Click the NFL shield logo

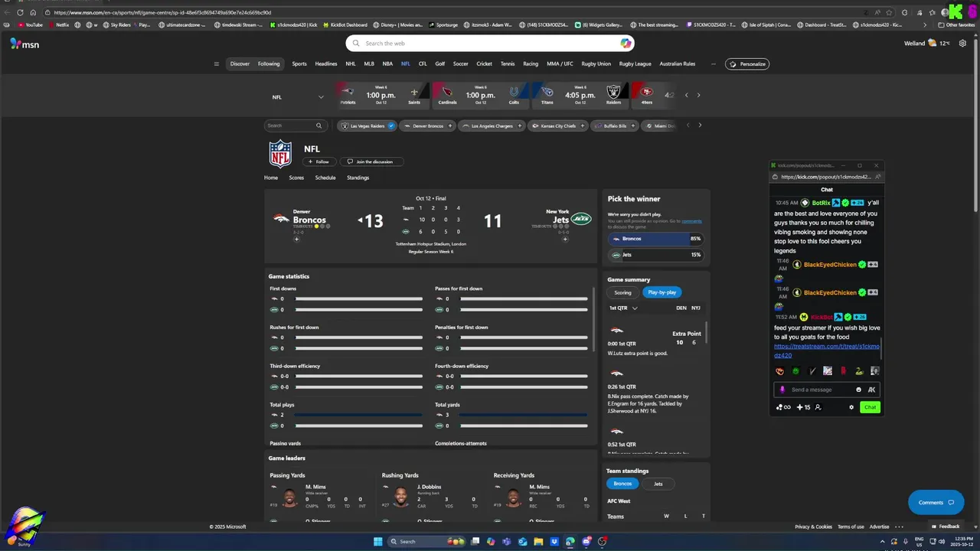(x=280, y=155)
